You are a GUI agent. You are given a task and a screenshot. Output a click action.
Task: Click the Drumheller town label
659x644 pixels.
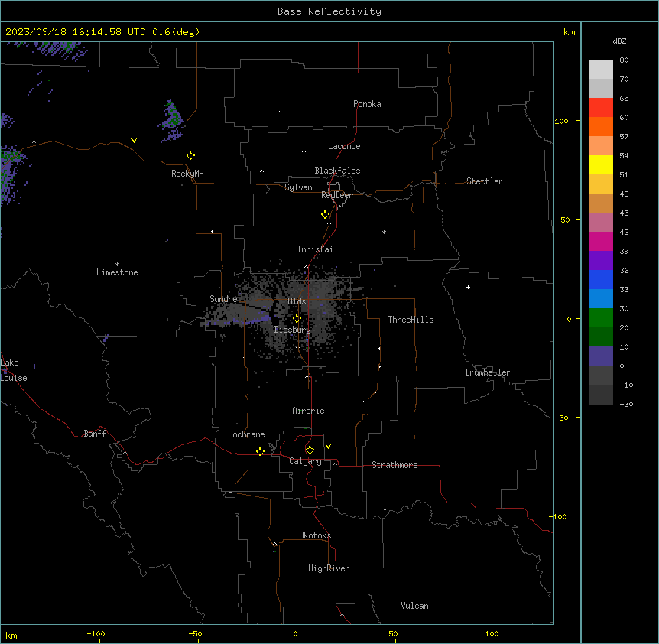click(488, 372)
